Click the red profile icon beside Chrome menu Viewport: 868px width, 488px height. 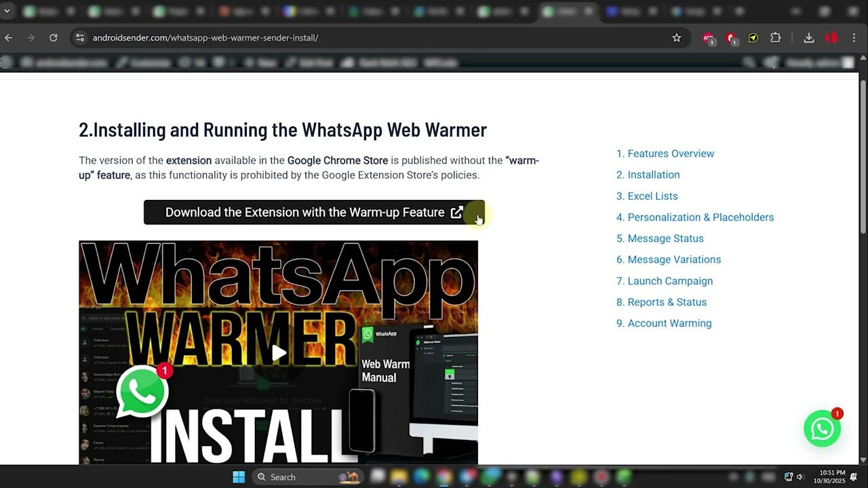[831, 38]
